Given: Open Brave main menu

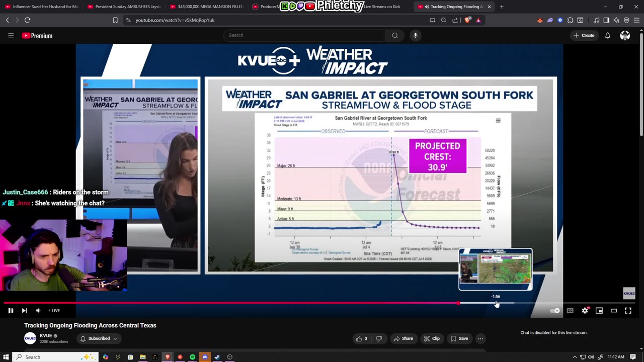Looking at the screenshot, I should (x=636, y=20).
